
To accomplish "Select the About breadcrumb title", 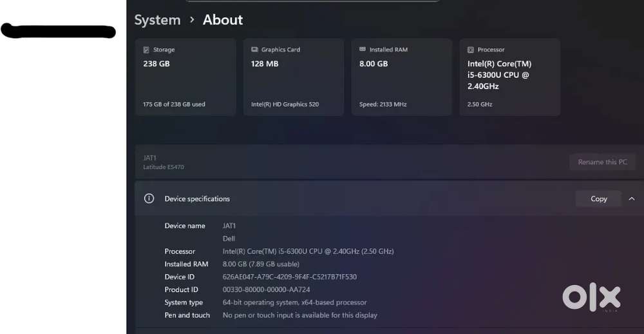I will tap(223, 20).
